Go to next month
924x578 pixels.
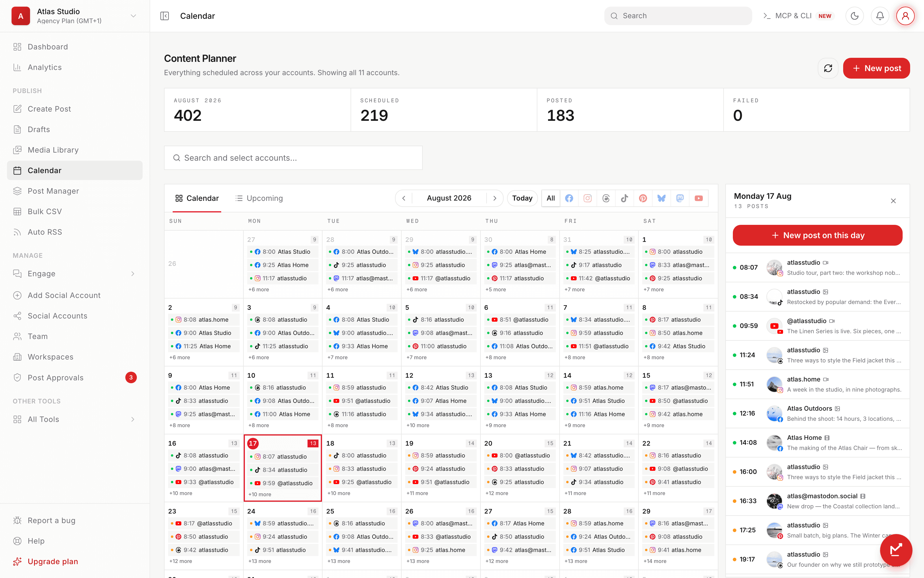[x=494, y=198]
